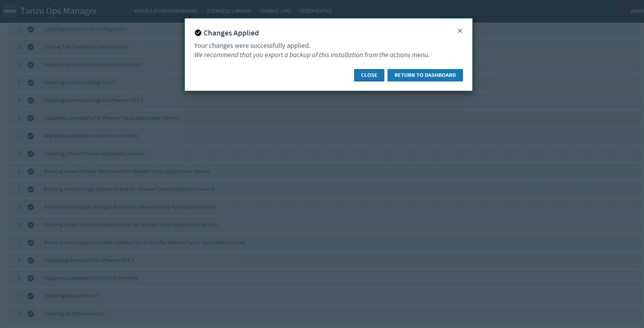Select 'Putting Tile Credentials into CredHub' text
Image resolution: width=644 pixels, height=328 pixels.
pos(86,47)
